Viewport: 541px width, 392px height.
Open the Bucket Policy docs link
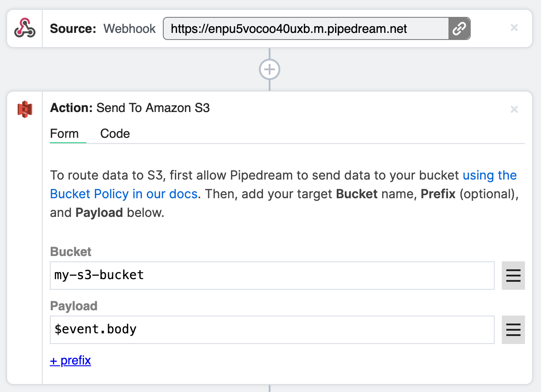pyautogui.click(x=123, y=194)
